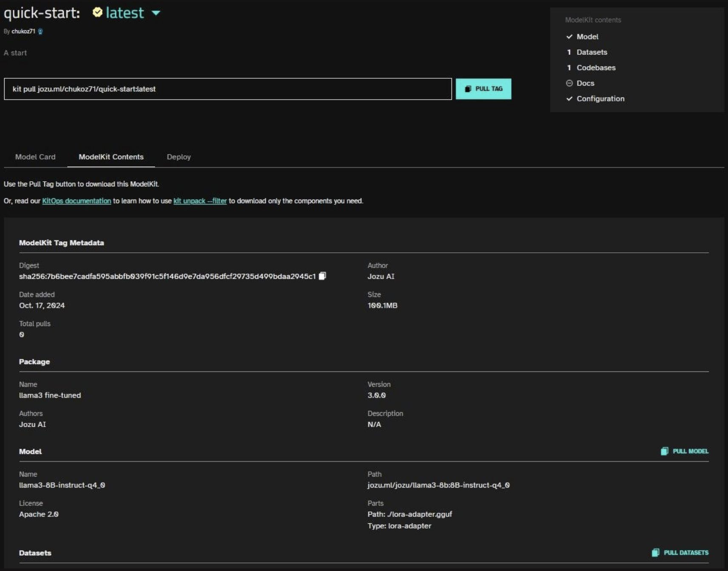Jump to Codebases in ModelKit contents
Image resolution: width=728 pixels, height=571 pixels.
tap(596, 68)
